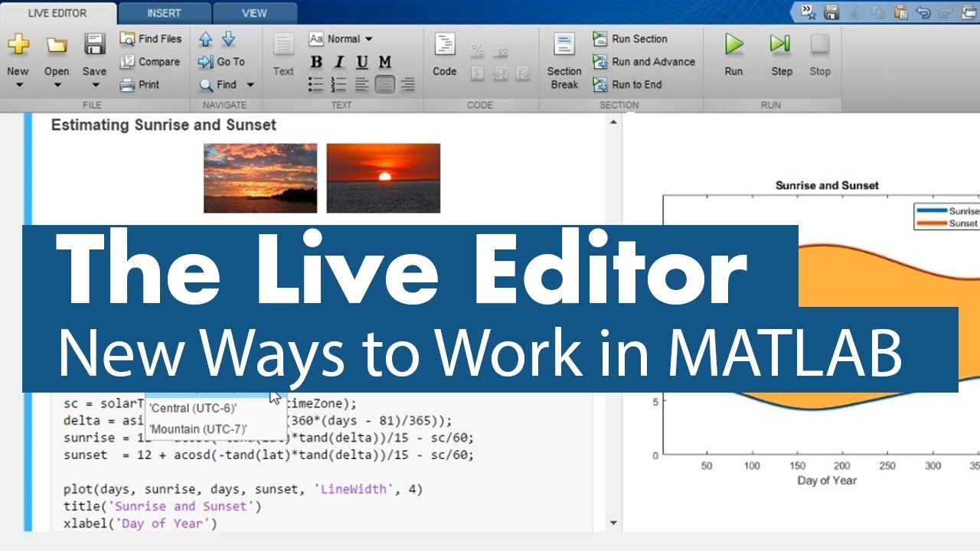980x551 pixels.
Task: Expand the Open dropdown arrow
Action: click(57, 85)
